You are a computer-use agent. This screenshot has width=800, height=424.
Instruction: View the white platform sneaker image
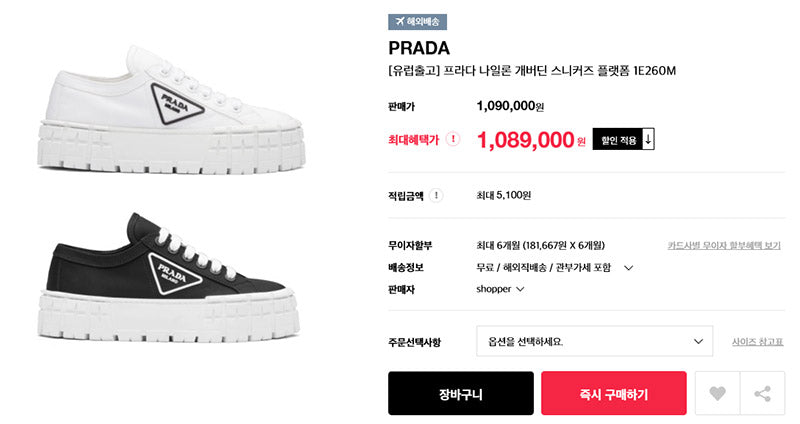tap(171, 110)
